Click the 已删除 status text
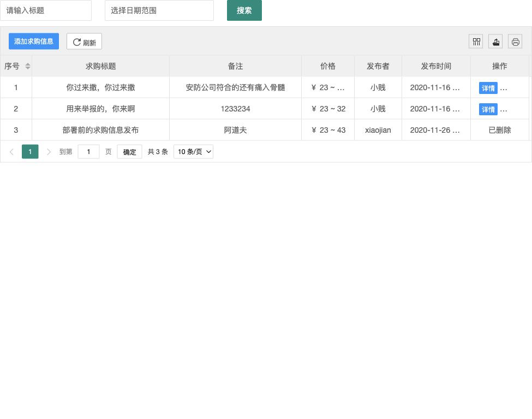The height and width of the screenshot is (419, 532). [x=500, y=130]
